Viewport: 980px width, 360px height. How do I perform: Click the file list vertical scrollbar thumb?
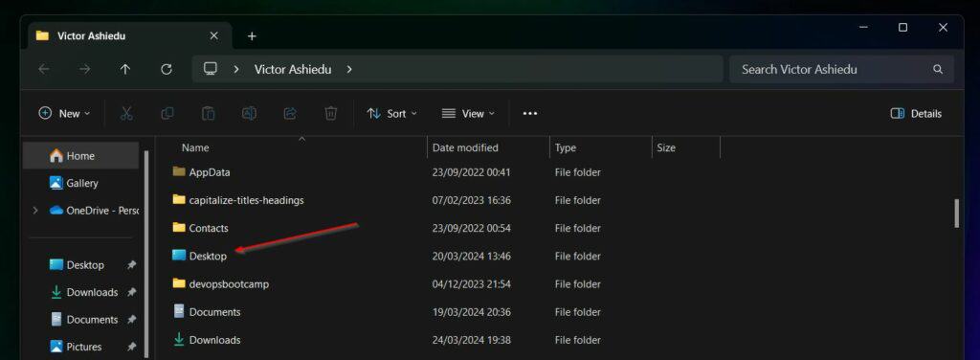(956, 214)
